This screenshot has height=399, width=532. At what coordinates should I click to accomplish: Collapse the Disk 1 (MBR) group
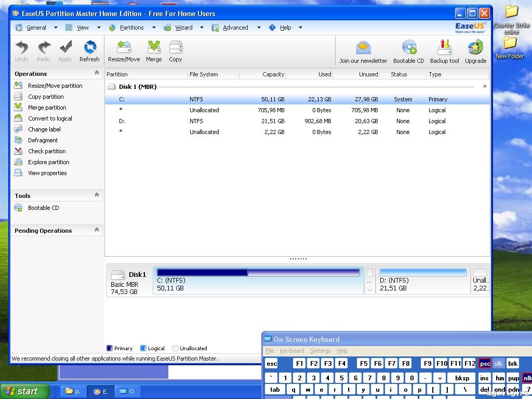click(x=485, y=87)
